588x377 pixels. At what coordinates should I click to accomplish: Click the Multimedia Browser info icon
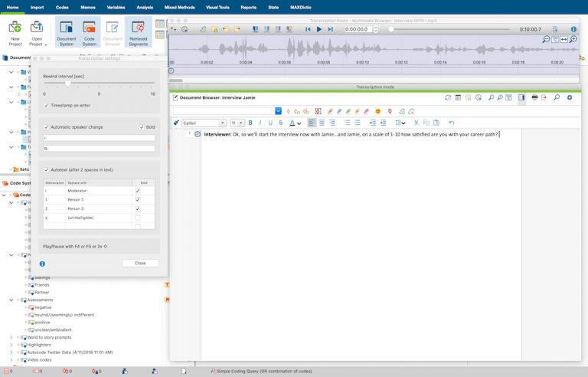click(x=573, y=29)
